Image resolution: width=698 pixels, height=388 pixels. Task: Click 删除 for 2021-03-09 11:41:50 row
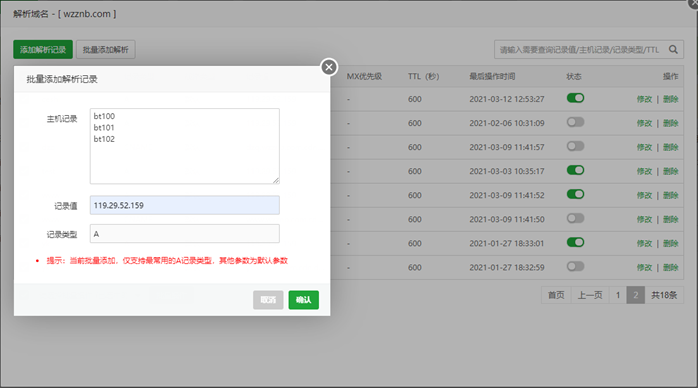tap(671, 219)
